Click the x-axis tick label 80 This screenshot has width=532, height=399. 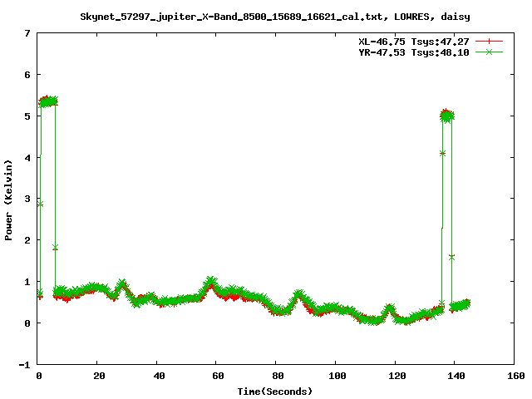[278, 376]
